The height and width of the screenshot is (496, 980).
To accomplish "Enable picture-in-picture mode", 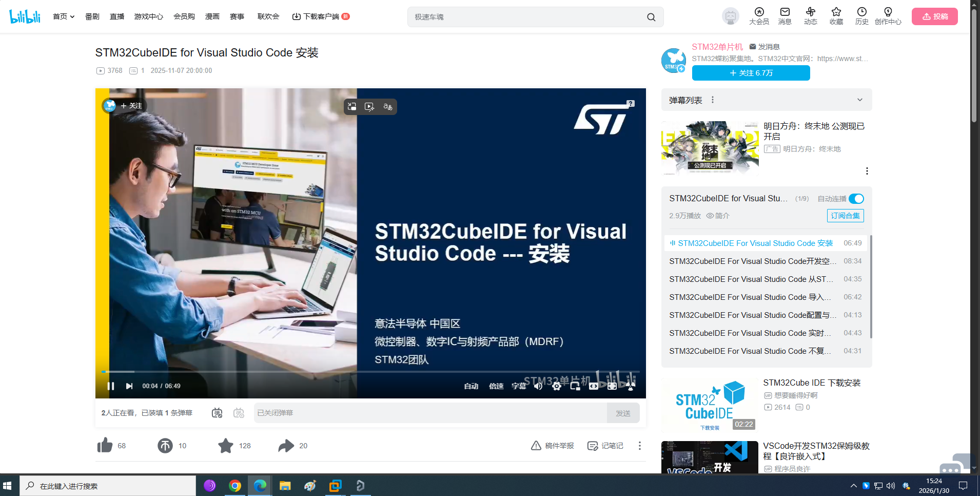I will pos(575,386).
